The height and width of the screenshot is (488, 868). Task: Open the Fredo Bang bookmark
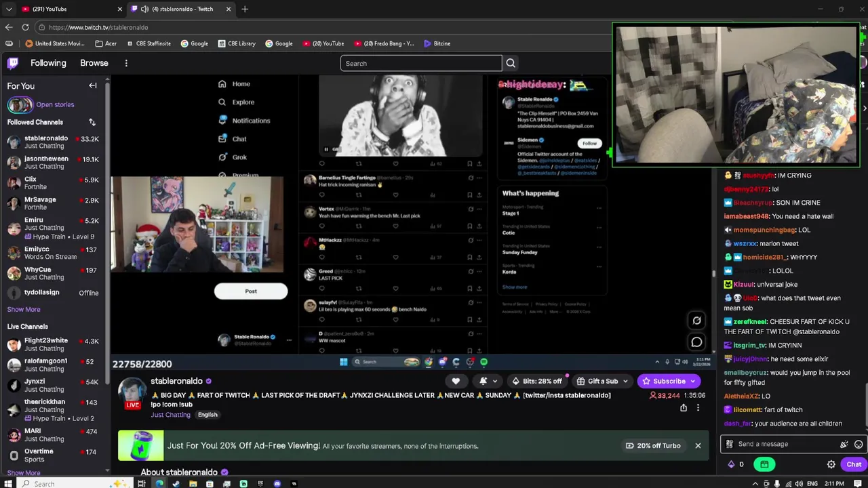click(384, 43)
